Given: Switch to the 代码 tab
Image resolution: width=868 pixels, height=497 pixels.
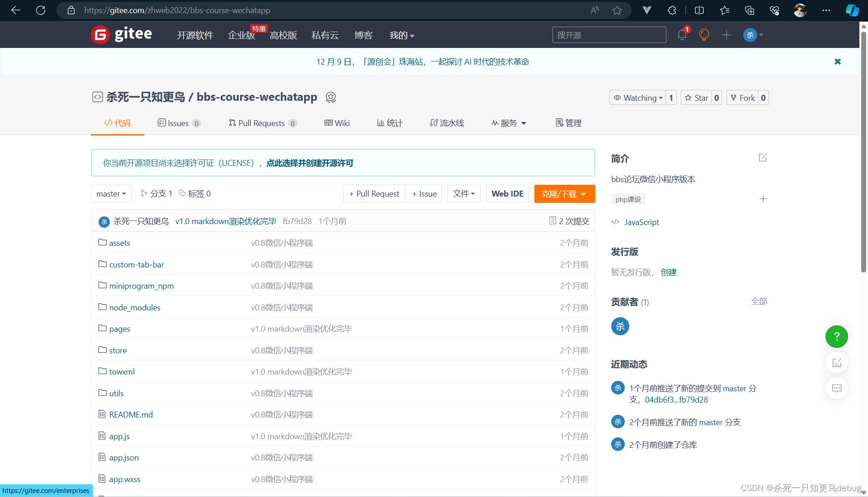Looking at the screenshot, I should pyautogui.click(x=118, y=123).
